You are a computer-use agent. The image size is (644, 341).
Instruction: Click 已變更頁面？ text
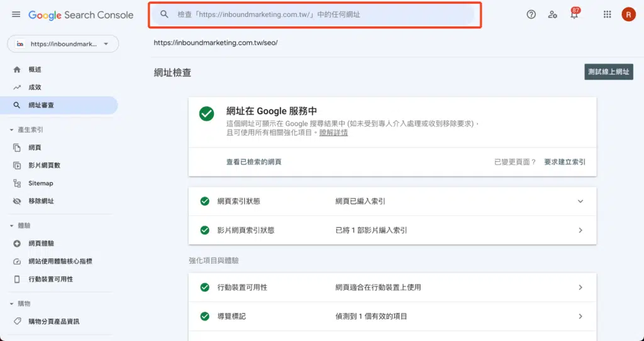click(x=515, y=162)
